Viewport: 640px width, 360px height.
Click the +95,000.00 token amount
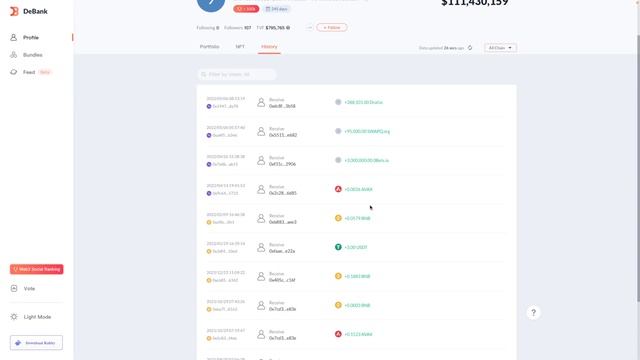367,131
